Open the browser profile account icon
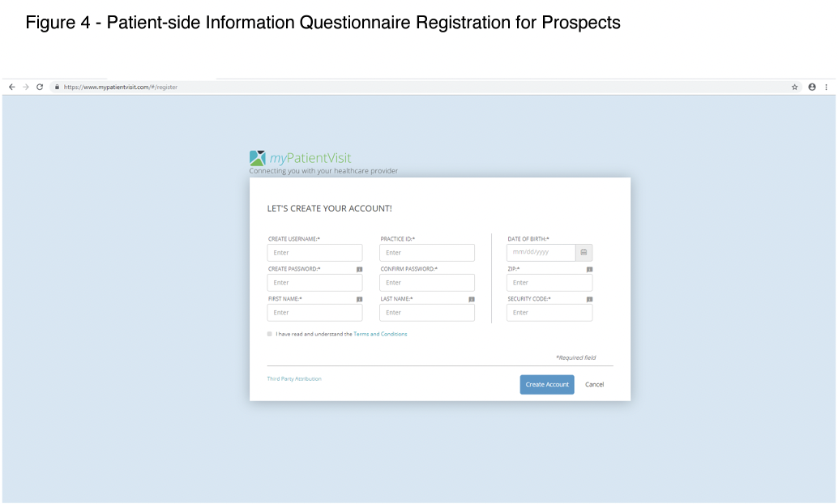838x504 pixels. point(812,88)
